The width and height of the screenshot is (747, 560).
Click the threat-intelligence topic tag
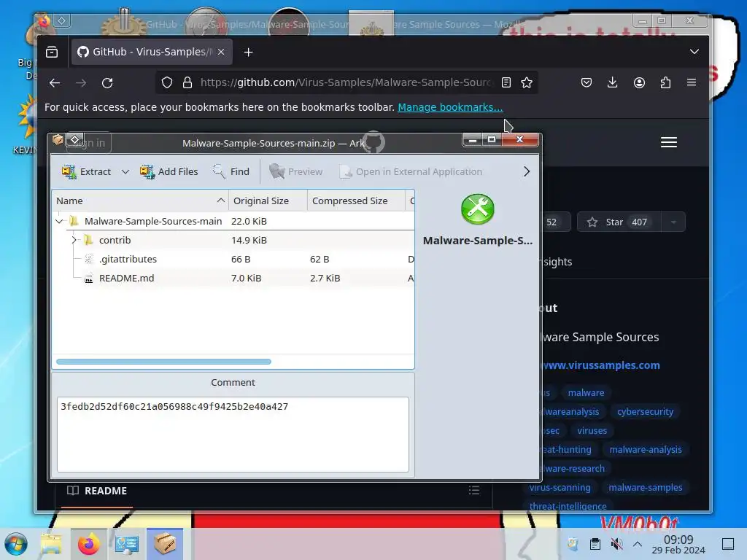[x=568, y=506]
